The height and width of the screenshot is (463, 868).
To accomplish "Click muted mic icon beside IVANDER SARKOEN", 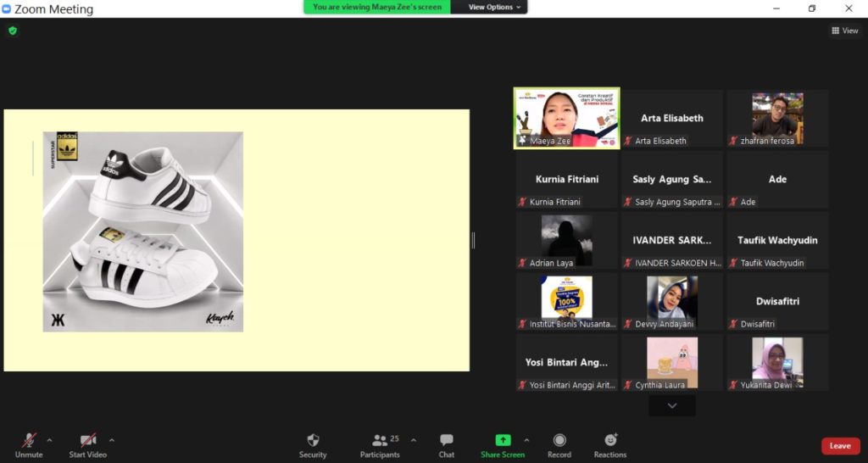I will point(628,263).
